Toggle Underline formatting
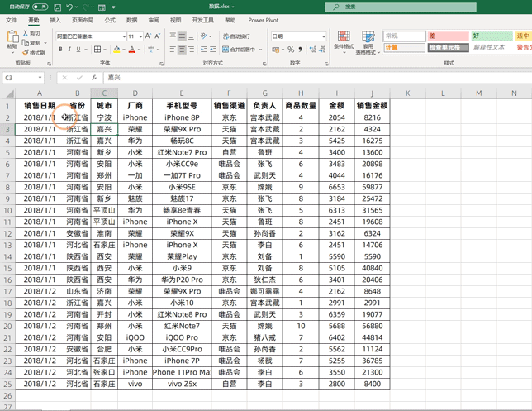The image size is (532, 411). pyautogui.click(x=78, y=50)
